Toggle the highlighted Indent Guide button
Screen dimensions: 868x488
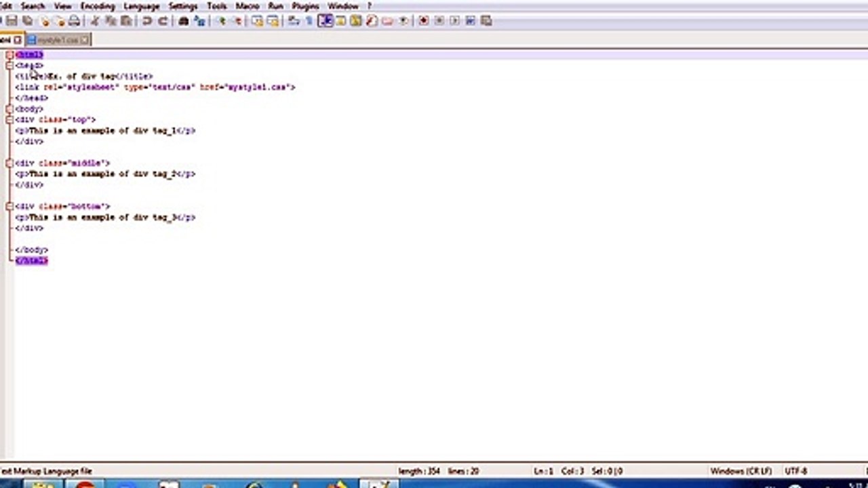coord(325,21)
